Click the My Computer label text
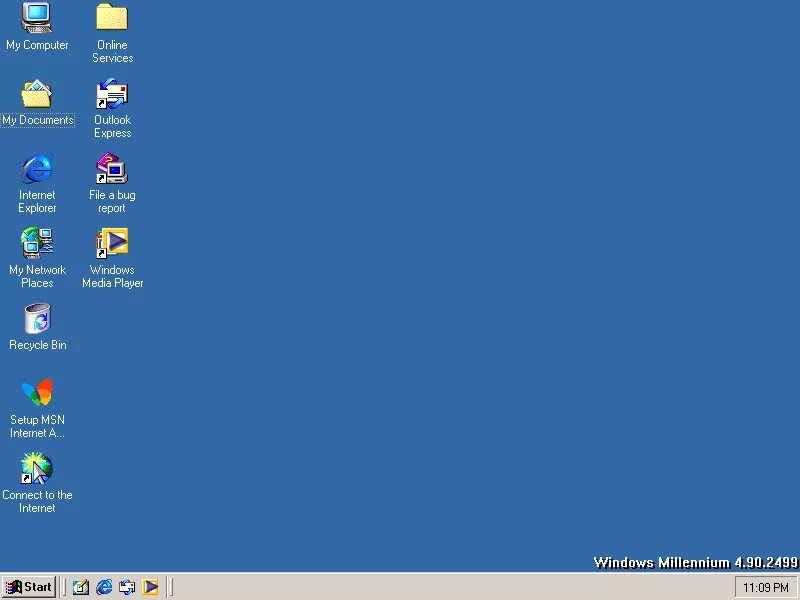Image resolution: width=800 pixels, height=600 pixels. tap(37, 45)
